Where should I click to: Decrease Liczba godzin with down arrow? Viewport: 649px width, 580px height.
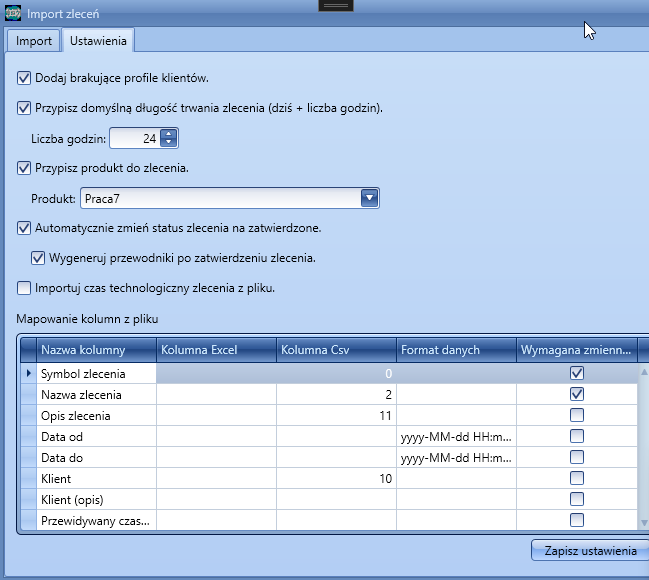tap(168, 143)
